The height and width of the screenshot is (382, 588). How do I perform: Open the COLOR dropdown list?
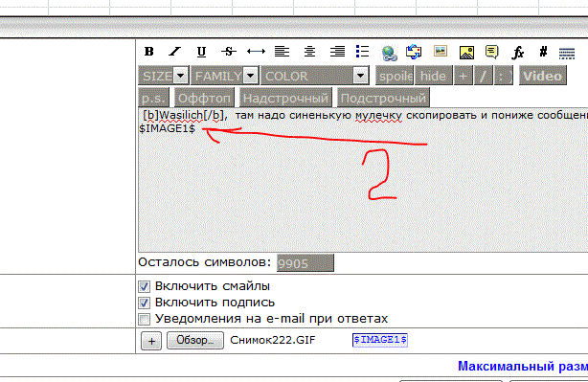click(315, 76)
